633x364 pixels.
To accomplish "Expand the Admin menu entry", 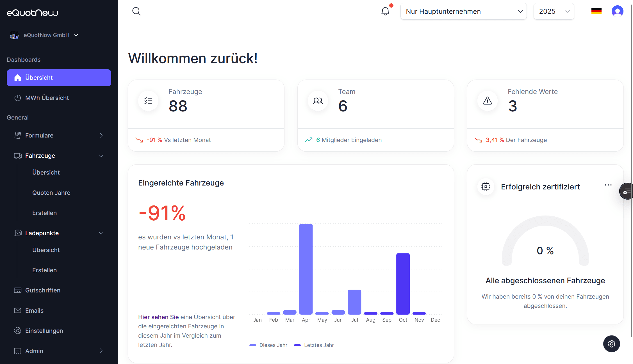I will 34,351.
